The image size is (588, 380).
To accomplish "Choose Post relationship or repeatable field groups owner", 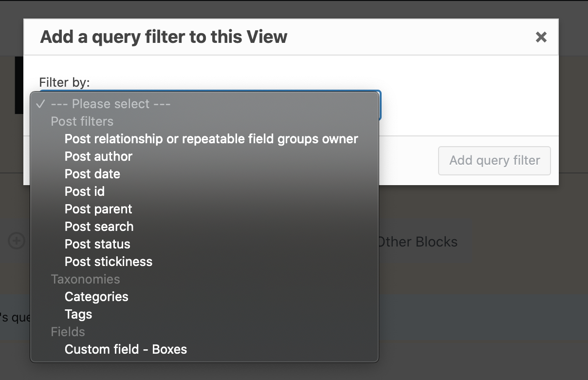I will 211,139.
